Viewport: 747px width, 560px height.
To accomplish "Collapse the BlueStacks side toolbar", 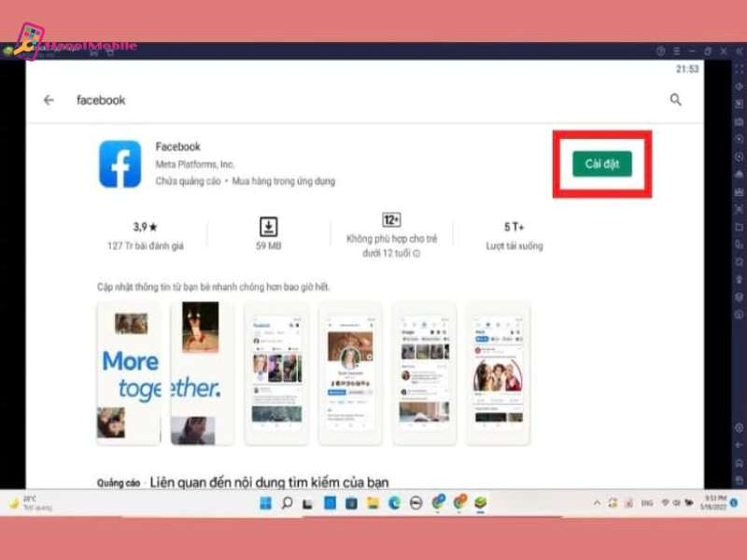I will (x=740, y=51).
